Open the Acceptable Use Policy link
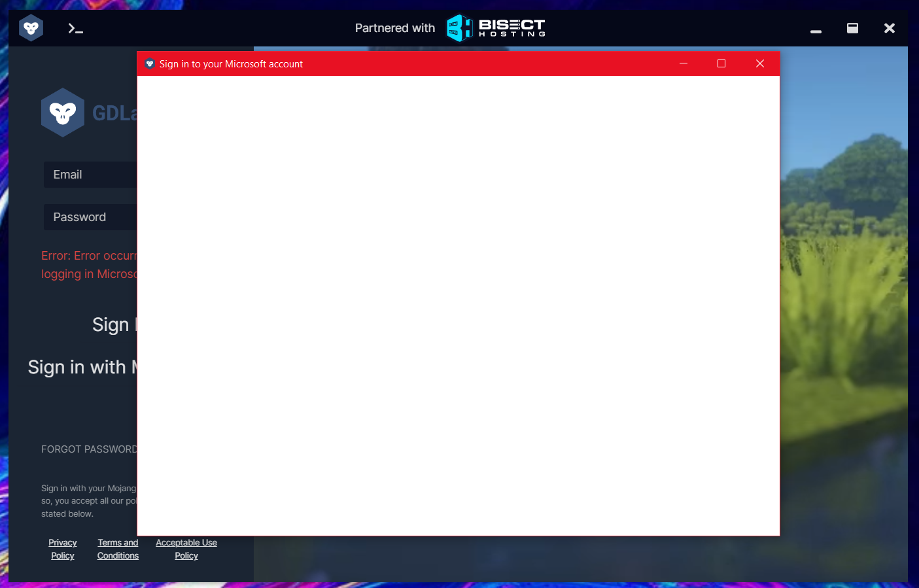The height and width of the screenshot is (588, 919). (x=186, y=549)
